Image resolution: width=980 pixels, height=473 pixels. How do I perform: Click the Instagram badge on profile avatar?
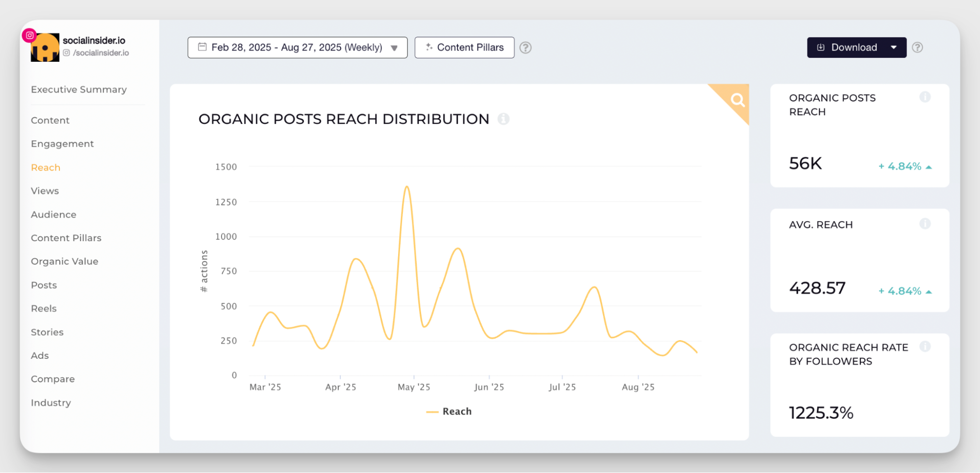[29, 35]
